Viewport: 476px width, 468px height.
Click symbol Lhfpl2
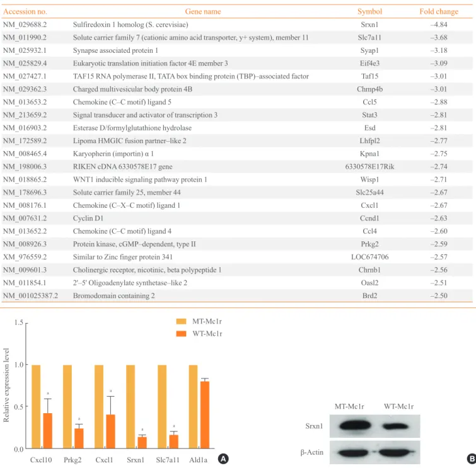[369, 140]
